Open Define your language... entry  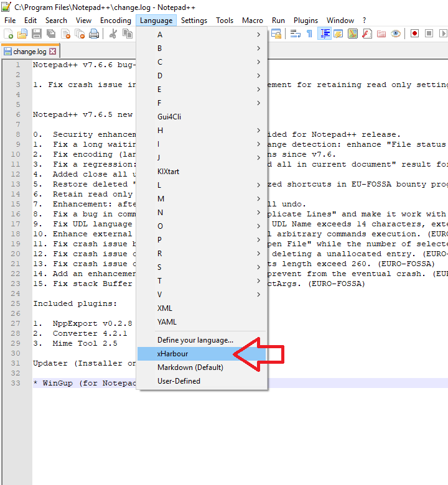tap(202, 340)
